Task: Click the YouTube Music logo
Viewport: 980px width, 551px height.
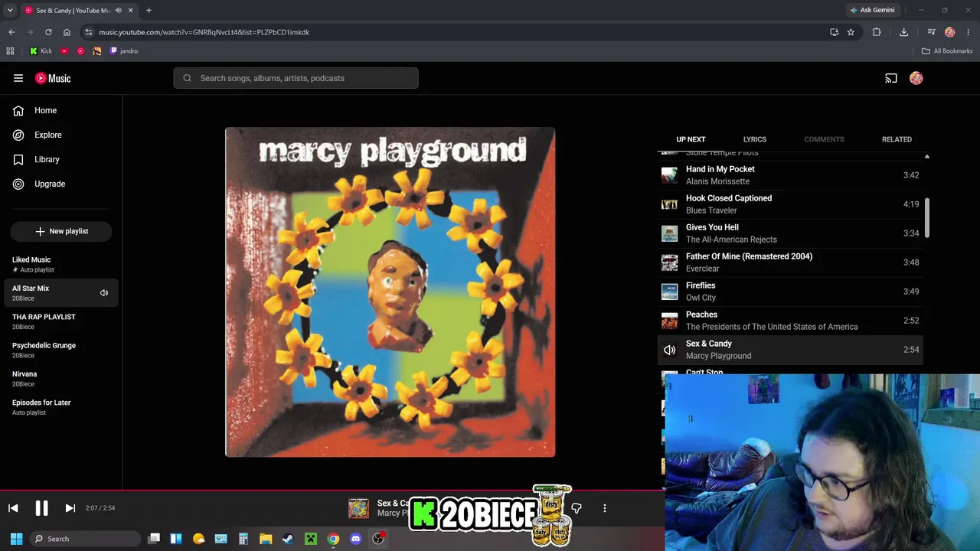Action: (x=53, y=78)
